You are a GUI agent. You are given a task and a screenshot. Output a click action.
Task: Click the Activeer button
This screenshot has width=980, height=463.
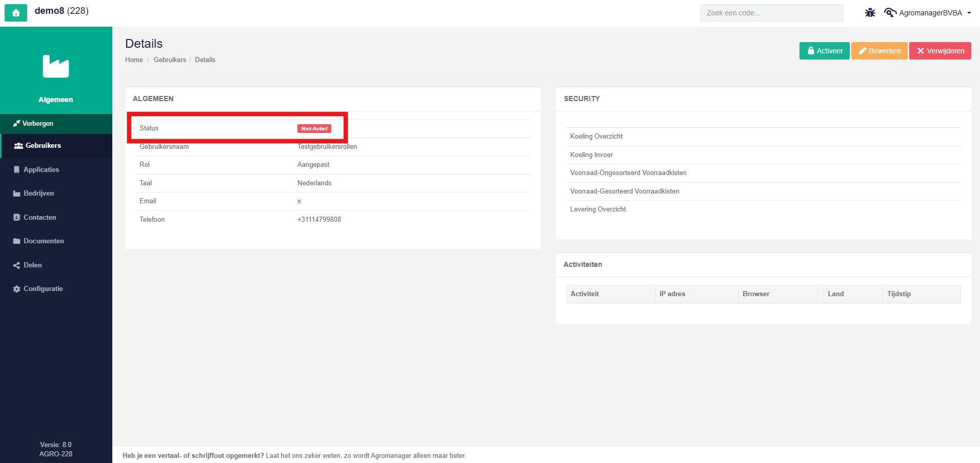pos(824,51)
